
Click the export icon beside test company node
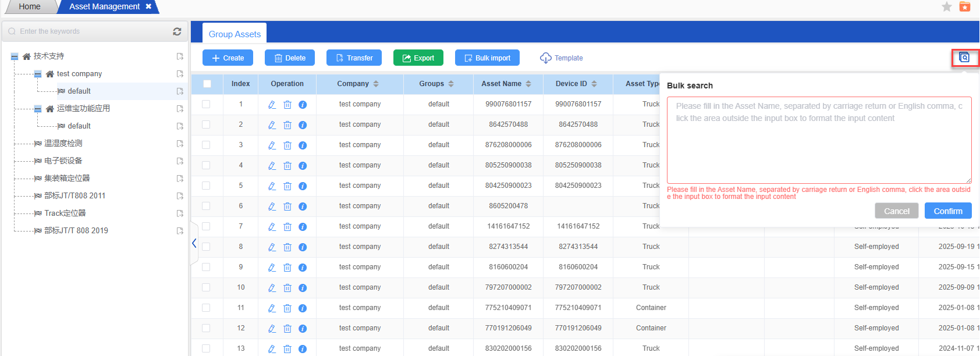[180, 74]
